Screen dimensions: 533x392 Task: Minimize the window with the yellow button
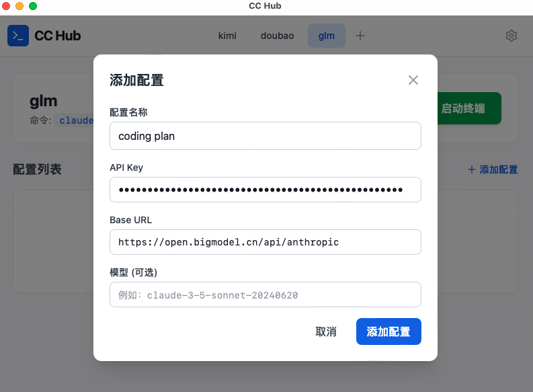(x=19, y=6)
